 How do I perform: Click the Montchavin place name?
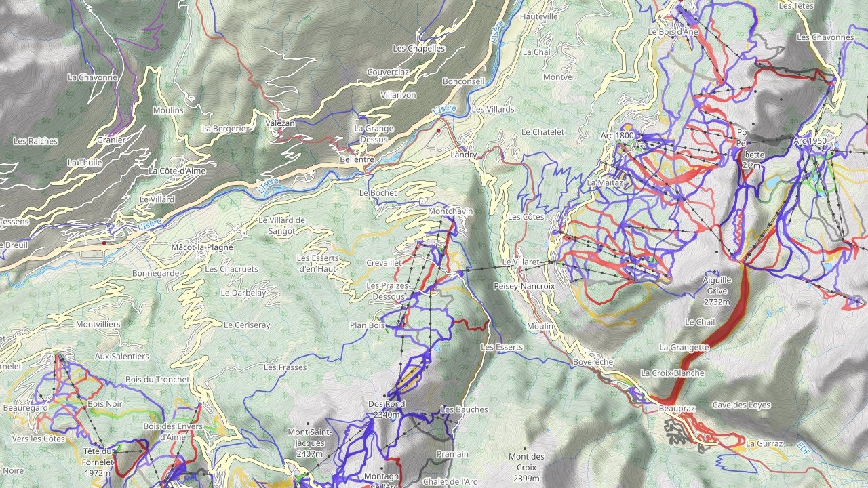point(450,211)
